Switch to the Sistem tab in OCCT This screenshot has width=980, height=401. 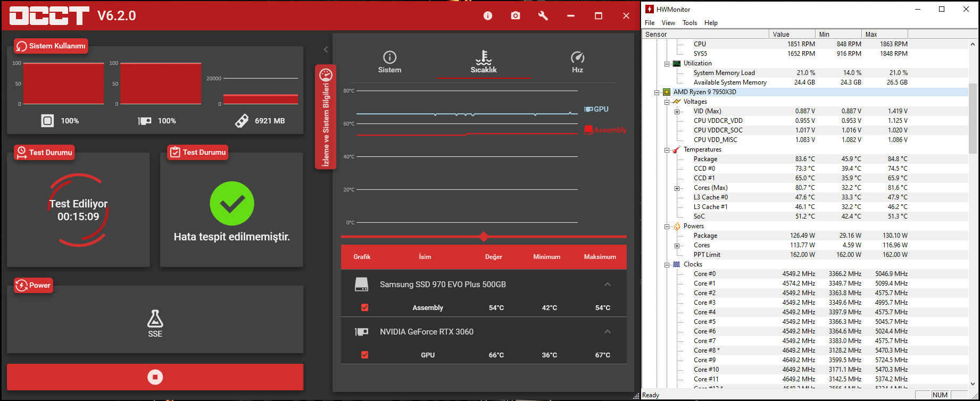coord(390,62)
